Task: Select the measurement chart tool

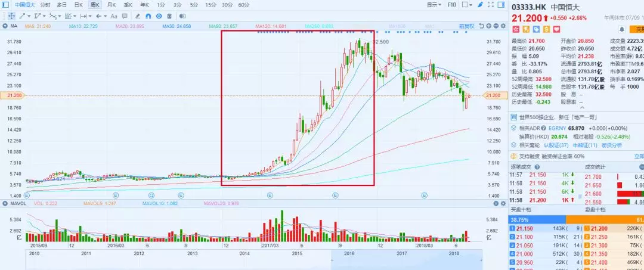Action: click(x=68, y=16)
